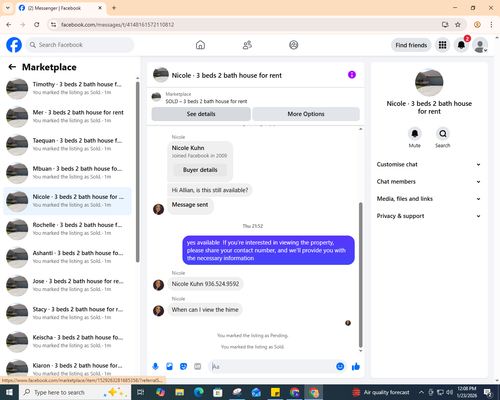Click the Facebook logo

14,45
